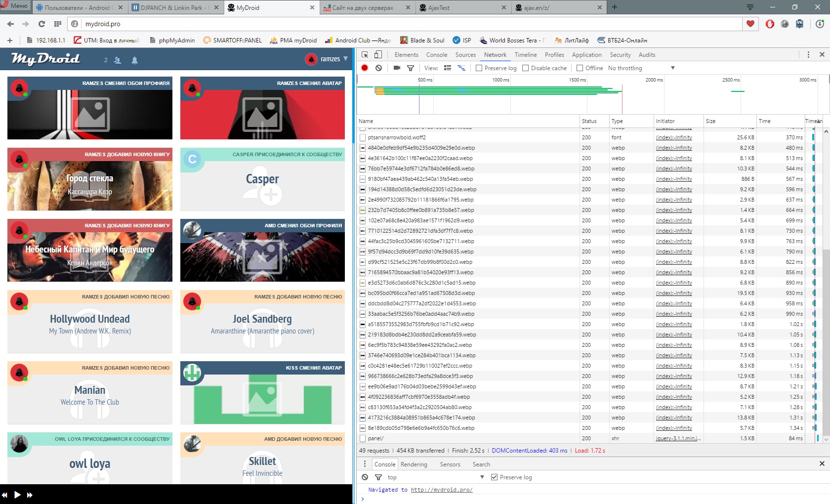This screenshot has width=830, height=504.
Task: Open the SMARTOFF::PANEL bookmark
Action: (232, 41)
